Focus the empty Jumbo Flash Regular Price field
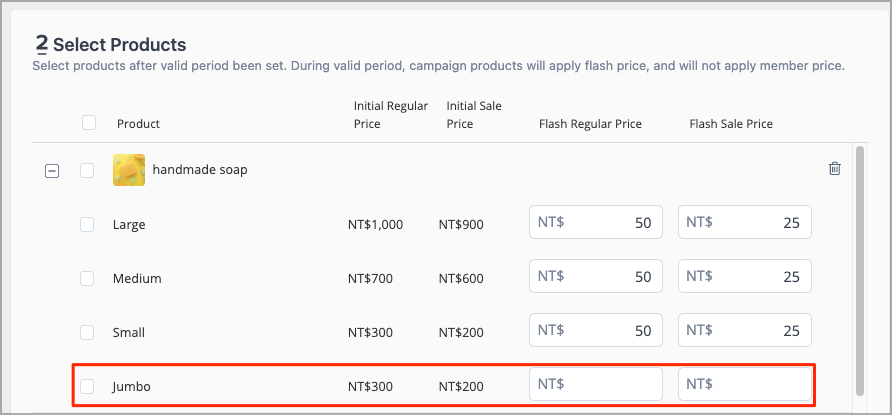 point(596,384)
